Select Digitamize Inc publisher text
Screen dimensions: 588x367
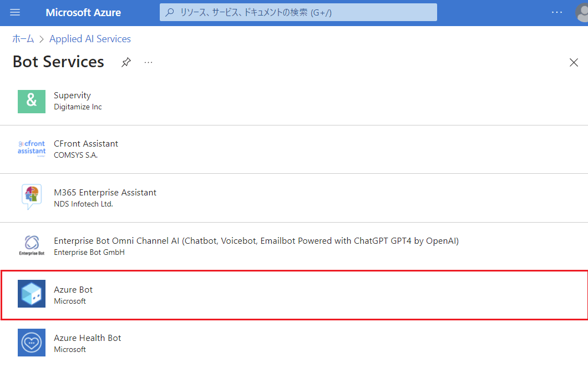pos(78,107)
